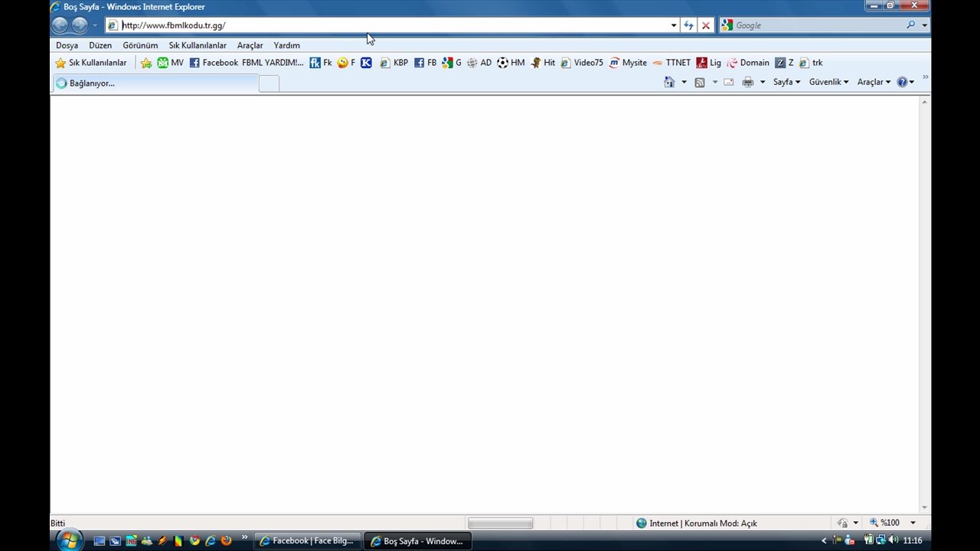Launch Firefox from the quick launch bar

226,540
